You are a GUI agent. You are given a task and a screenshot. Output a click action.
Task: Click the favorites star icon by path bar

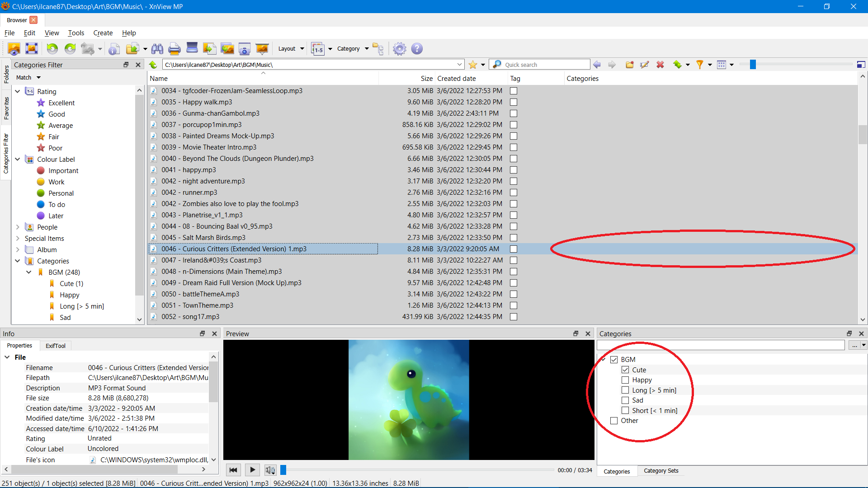pos(473,65)
